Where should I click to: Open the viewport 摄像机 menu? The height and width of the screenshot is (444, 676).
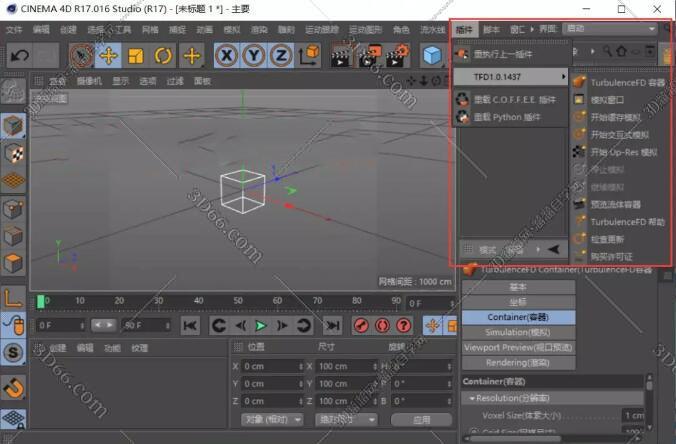89,81
